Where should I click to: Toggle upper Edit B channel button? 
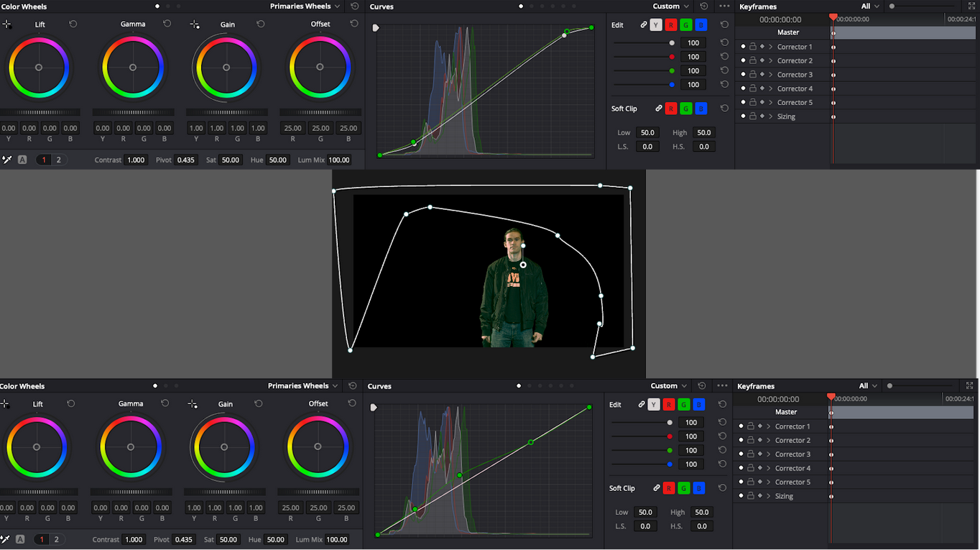701,24
